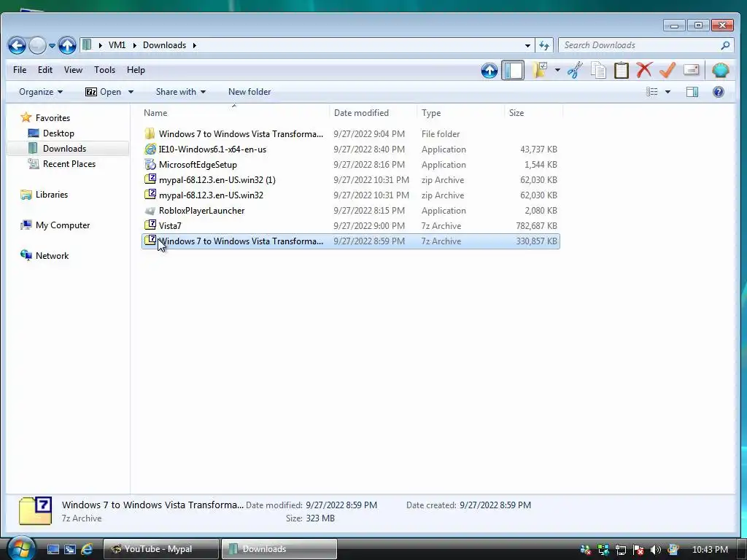Open the view options dropdown arrow

tap(667, 92)
